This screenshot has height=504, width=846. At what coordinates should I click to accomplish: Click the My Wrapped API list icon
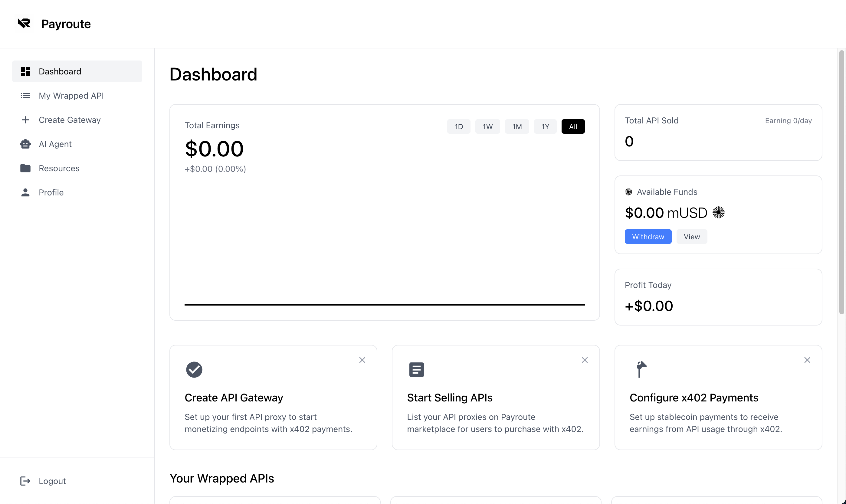tap(25, 96)
